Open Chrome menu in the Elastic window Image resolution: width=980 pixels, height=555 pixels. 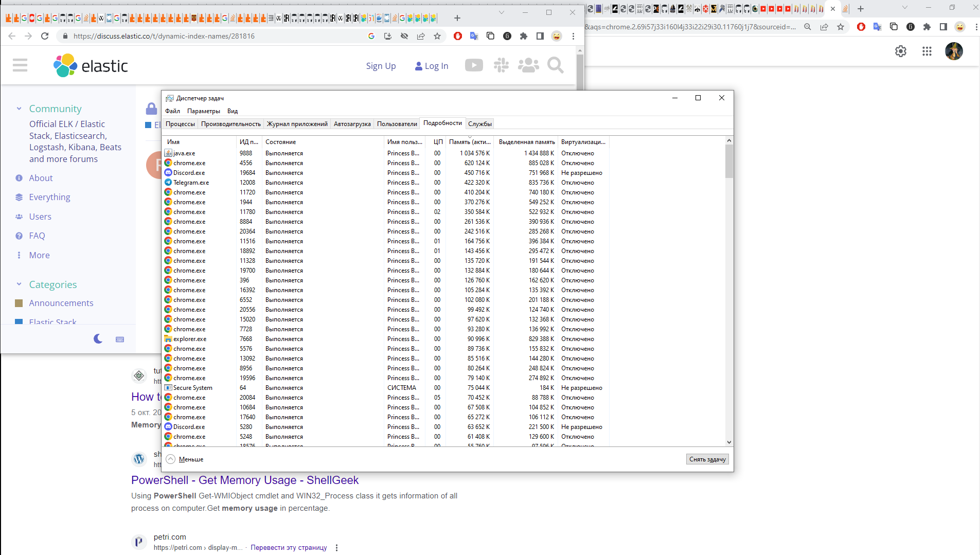coord(573,36)
